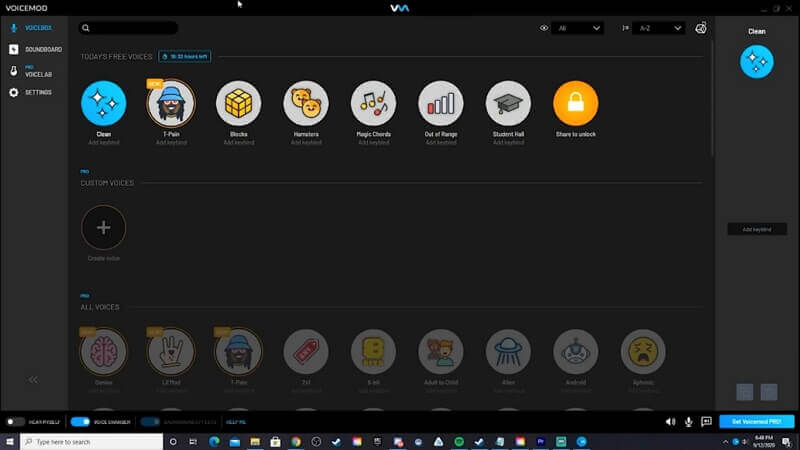This screenshot has width=800, height=450.
Task: Click Add keybind under Clean voice
Action: click(104, 142)
